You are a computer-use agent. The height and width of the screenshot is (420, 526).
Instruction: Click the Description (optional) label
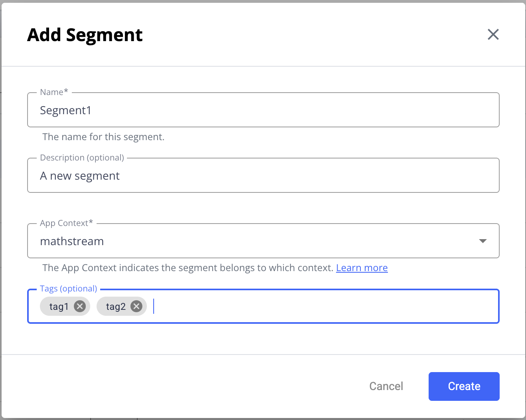(x=82, y=158)
